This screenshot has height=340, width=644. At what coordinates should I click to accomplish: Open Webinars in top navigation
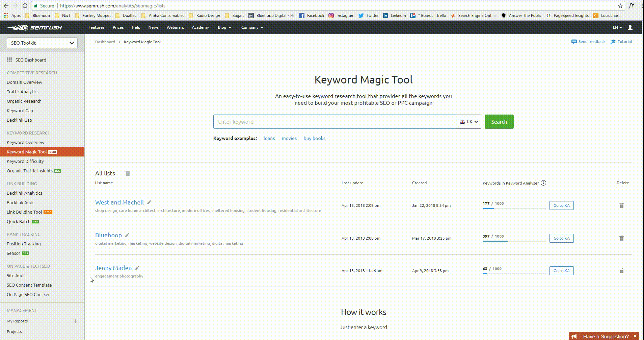tap(175, 27)
